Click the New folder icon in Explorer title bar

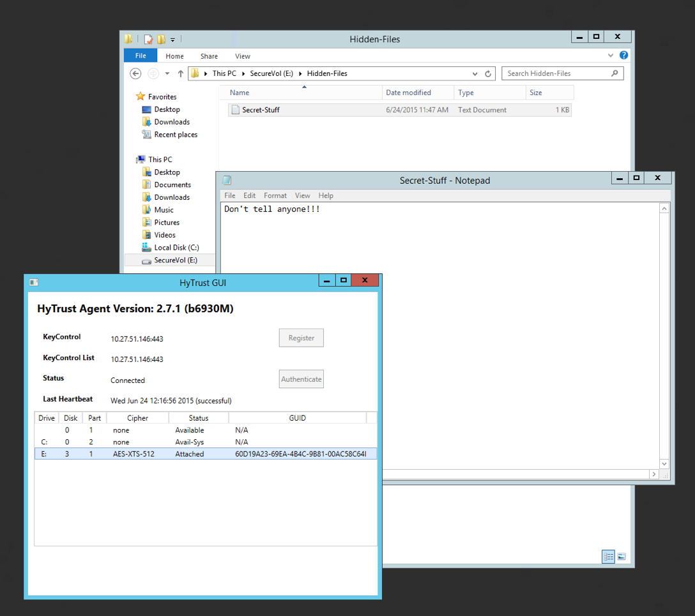click(x=162, y=40)
